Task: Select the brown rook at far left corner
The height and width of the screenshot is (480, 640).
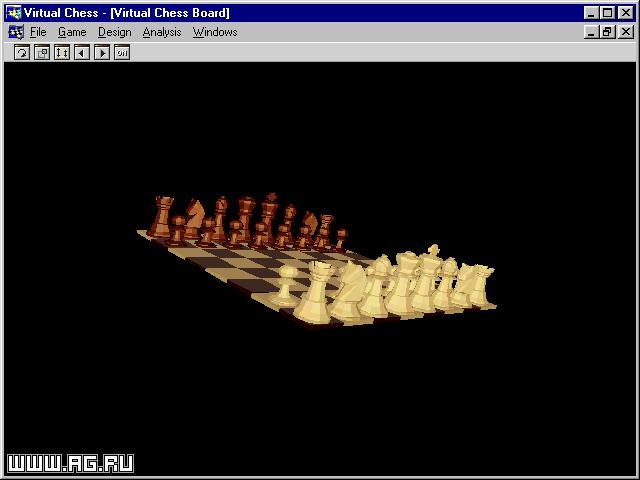Action: pyautogui.click(x=161, y=216)
